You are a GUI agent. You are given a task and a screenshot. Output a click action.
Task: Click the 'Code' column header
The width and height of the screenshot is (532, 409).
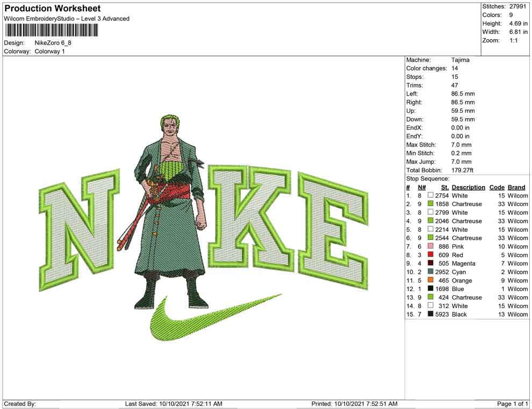(x=497, y=187)
